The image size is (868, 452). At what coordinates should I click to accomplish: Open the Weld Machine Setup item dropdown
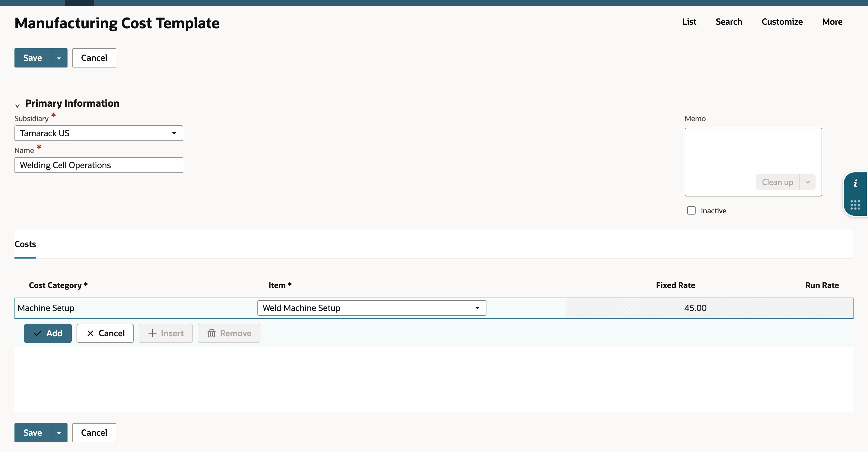tap(372, 308)
